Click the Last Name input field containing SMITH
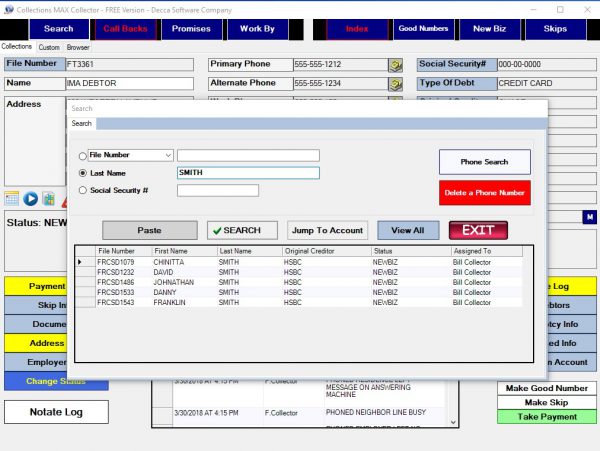 (248, 173)
